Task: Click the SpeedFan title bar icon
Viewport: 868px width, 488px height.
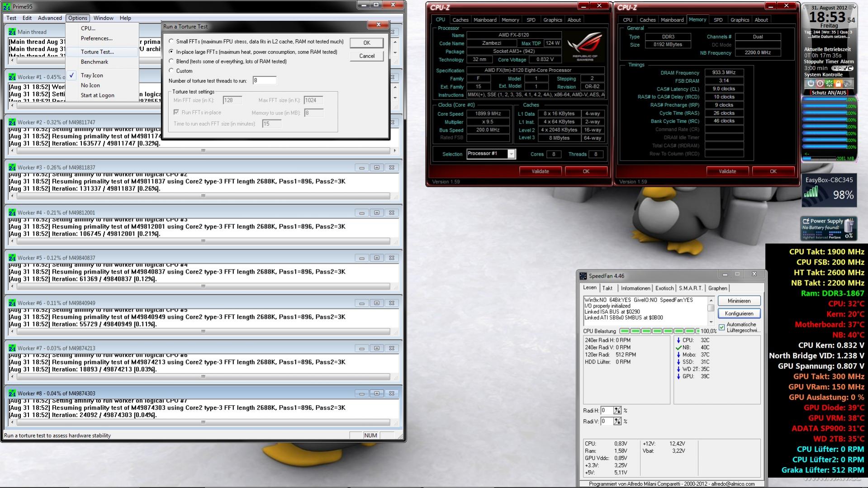Action: point(583,276)
